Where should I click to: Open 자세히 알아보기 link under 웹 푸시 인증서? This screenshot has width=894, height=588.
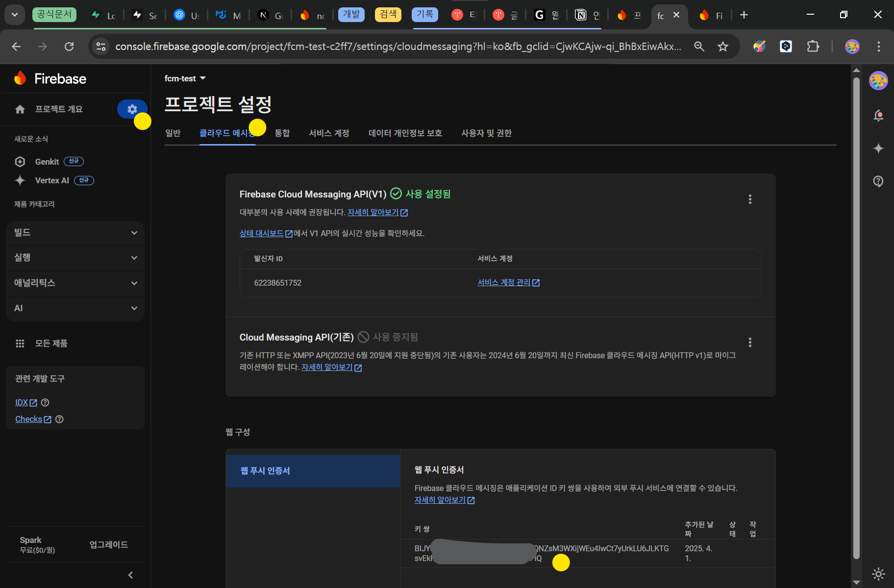tap(445, 500)
